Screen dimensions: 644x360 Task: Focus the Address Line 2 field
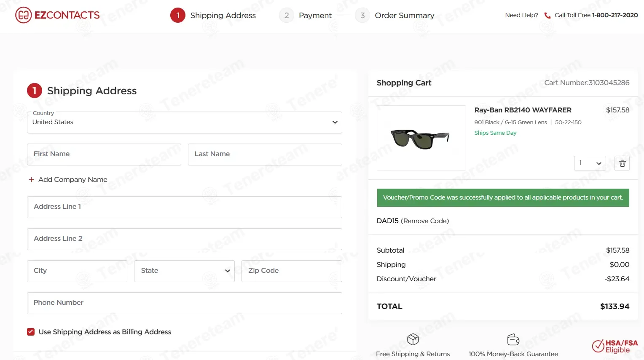click(x=185, y=239)
